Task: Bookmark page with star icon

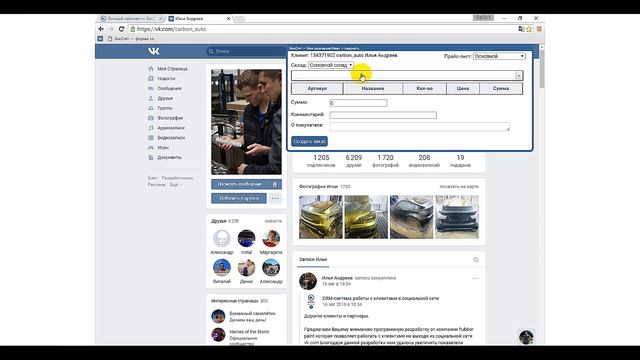Action: click(529, 29)
